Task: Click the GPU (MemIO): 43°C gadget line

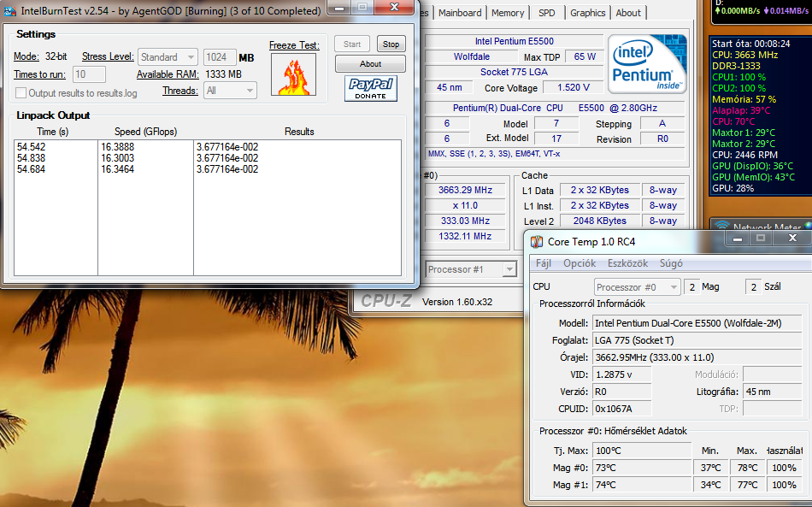Action: 754,177
